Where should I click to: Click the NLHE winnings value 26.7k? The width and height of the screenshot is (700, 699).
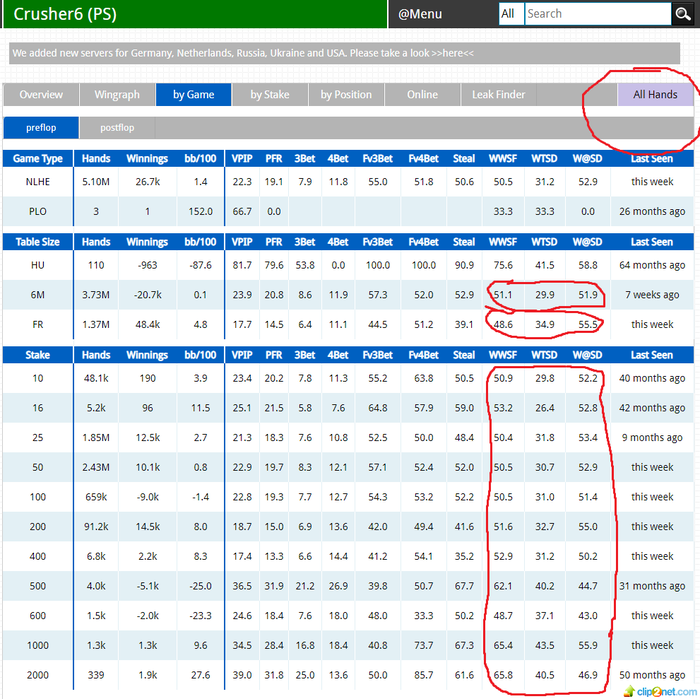(x=148, y=182)
